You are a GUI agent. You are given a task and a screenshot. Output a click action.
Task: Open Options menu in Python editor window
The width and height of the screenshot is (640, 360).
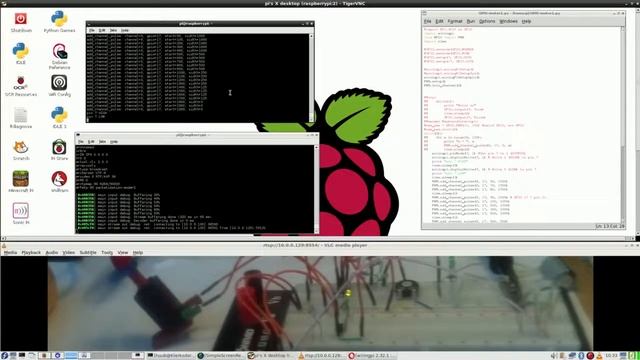point(487,21)
